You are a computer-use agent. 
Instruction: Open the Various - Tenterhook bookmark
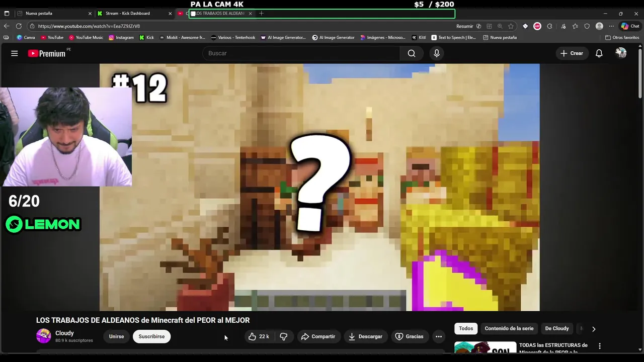(233, 38)
